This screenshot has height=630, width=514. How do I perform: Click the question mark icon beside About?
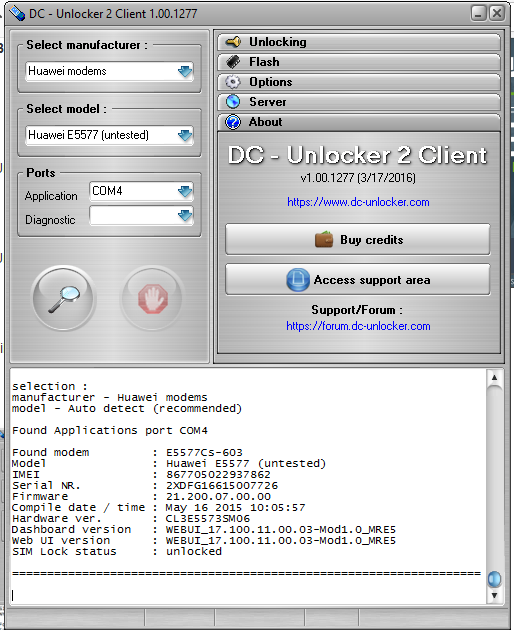(x=233, y=122)
